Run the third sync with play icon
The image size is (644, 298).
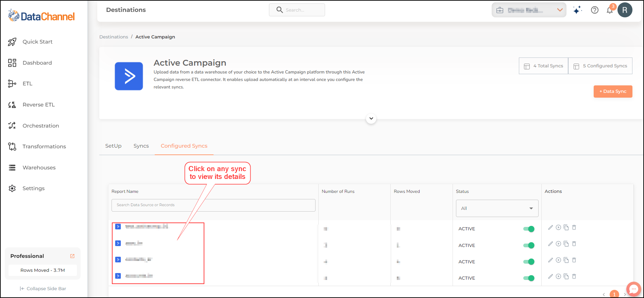click(558, 260)
